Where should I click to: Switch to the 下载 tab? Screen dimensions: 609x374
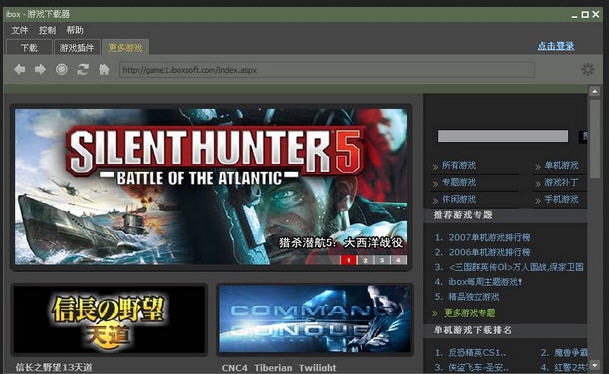(x=29, y=47)
